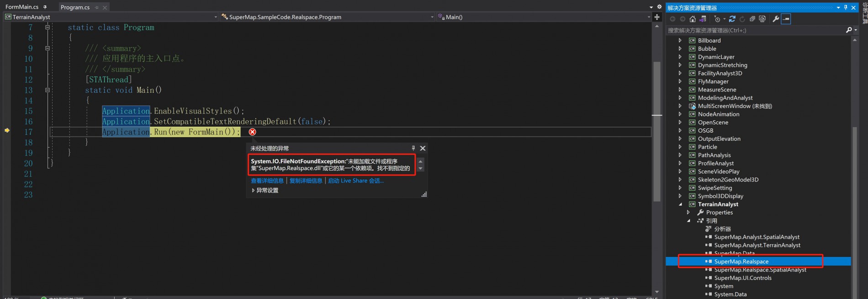Screen dimensions: 868x299
Task: Toggle the preview selected items button
Action: click(x=786, y=19)
